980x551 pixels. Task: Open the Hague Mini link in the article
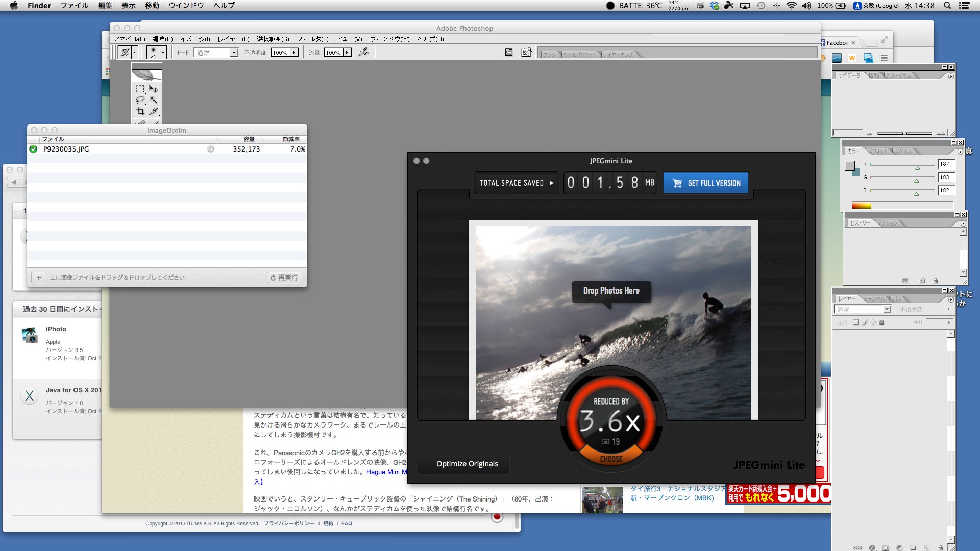tap(386, 472)
